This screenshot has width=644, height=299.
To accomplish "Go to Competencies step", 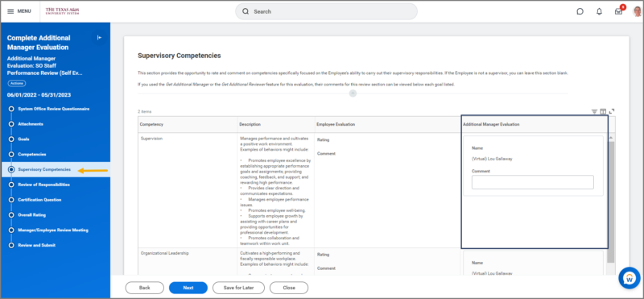I will 32,154.
